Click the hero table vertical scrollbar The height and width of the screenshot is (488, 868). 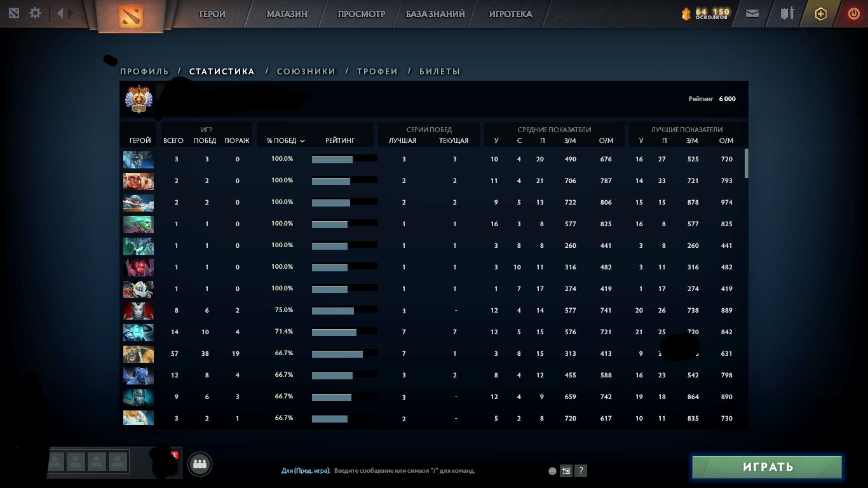click(x=746, y=163)
